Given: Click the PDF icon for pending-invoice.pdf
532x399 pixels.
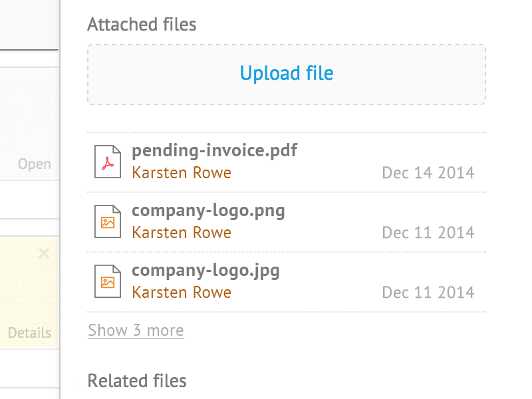Looking at the screenshot, I should [x=108, y=162].
